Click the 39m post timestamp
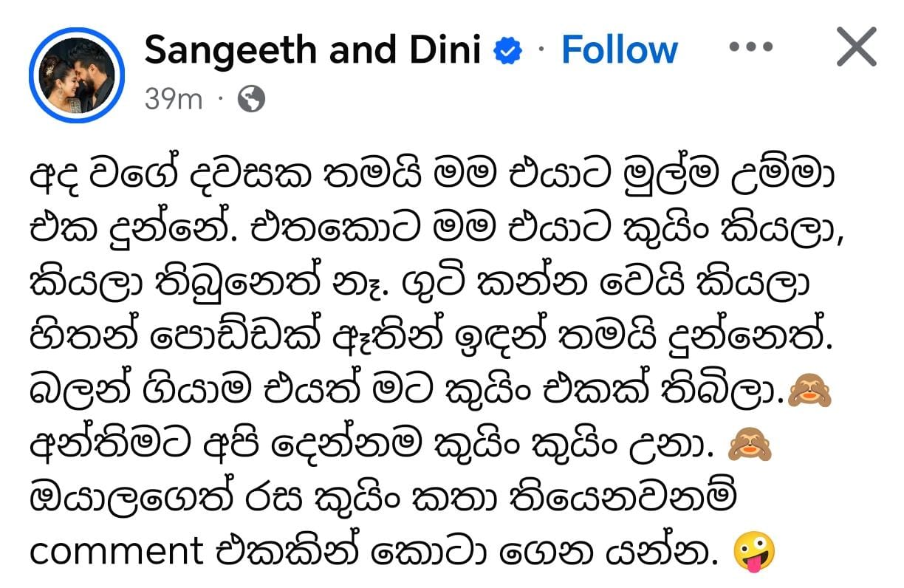The height and width of the screenshot is (588, 904). tap(173, 99)
